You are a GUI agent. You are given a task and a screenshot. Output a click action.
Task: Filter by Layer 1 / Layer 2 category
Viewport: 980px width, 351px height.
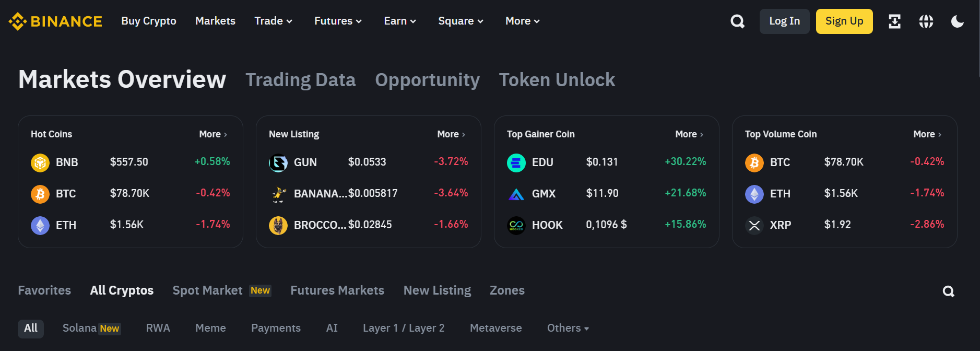(404, 328)
